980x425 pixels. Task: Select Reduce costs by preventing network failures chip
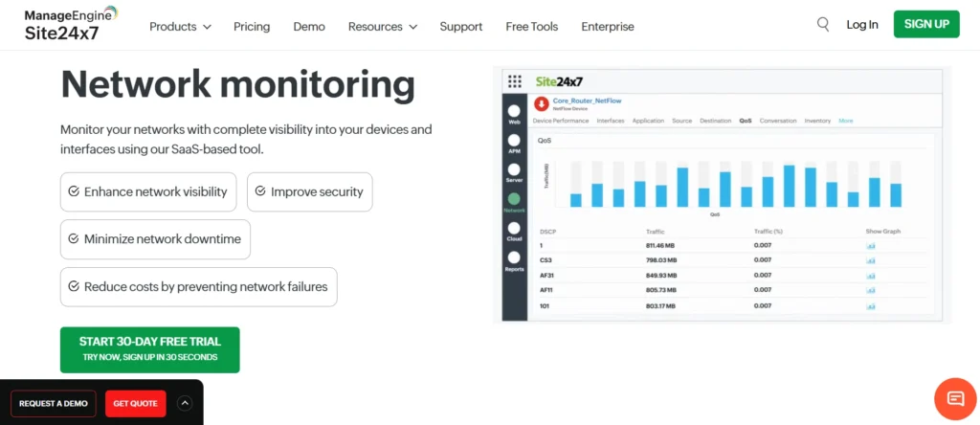[x=199, y=287]
